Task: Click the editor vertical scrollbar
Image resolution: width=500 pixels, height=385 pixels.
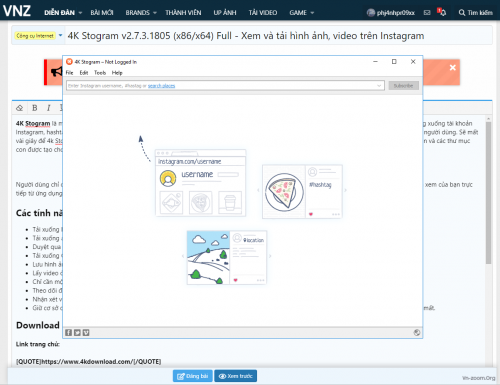Action: (488, 193)
